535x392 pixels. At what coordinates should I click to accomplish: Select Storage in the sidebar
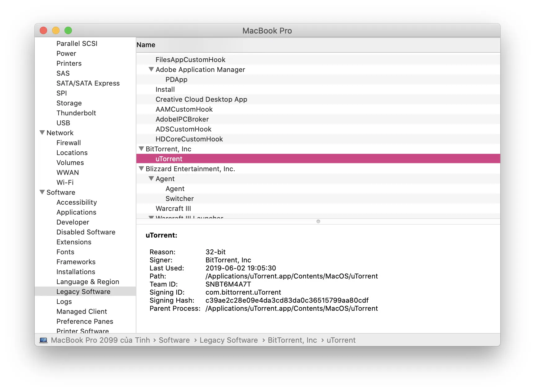pos(69,103)
